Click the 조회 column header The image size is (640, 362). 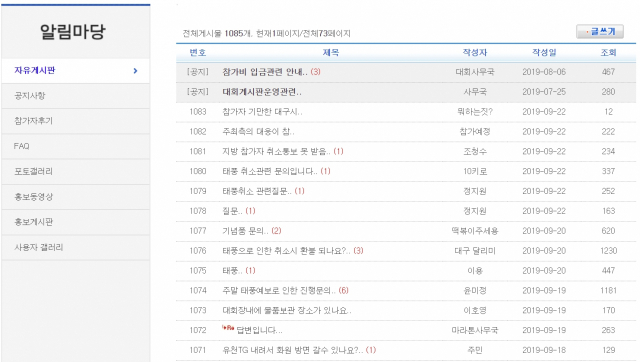point(608,53)
